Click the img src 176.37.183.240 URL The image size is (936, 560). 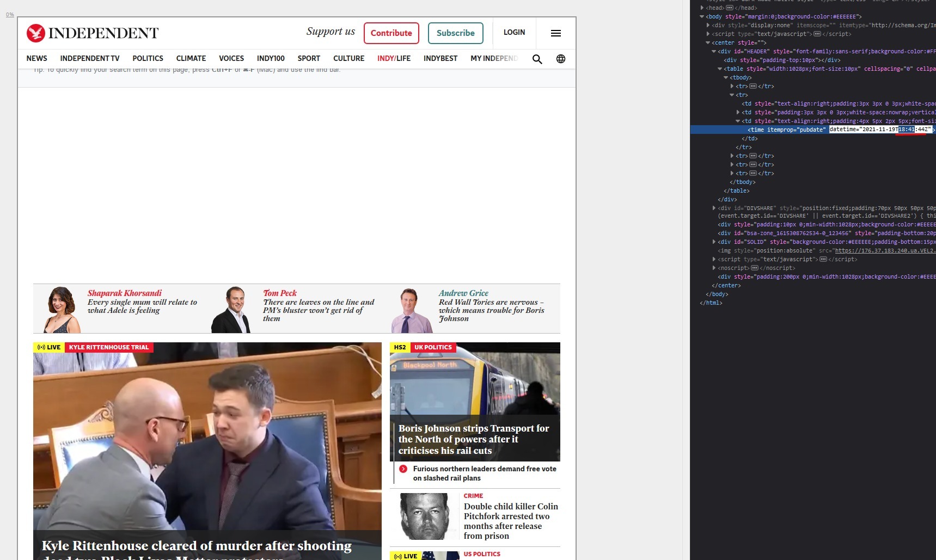click(885, 250)
